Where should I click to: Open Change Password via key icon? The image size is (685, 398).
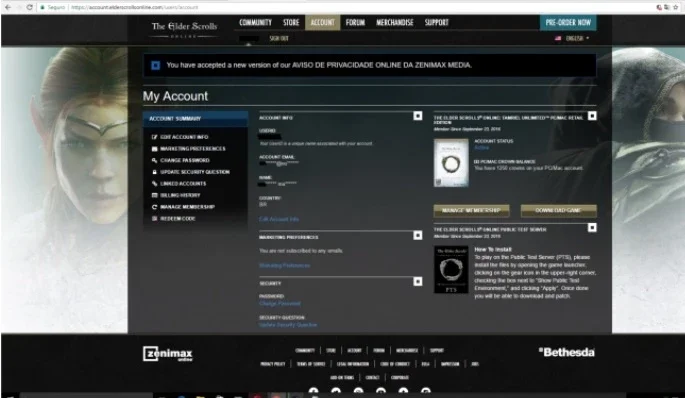[x=154, y=160]
